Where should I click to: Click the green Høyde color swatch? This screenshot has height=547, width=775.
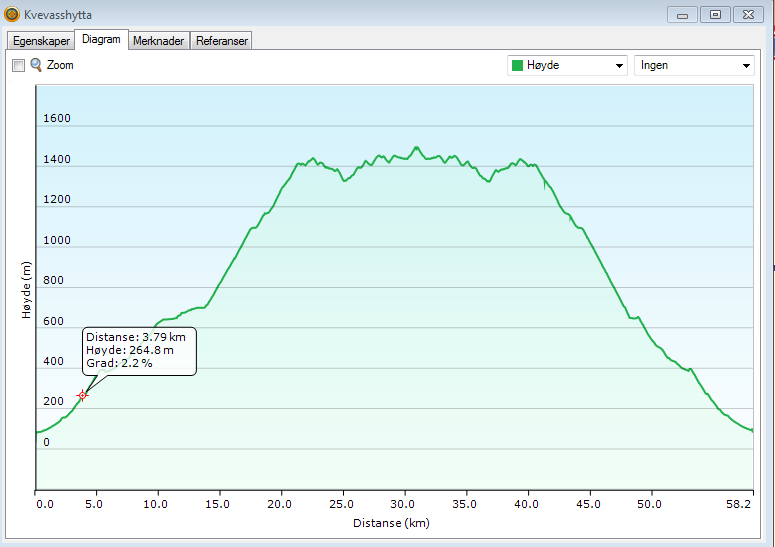[517, 66]
